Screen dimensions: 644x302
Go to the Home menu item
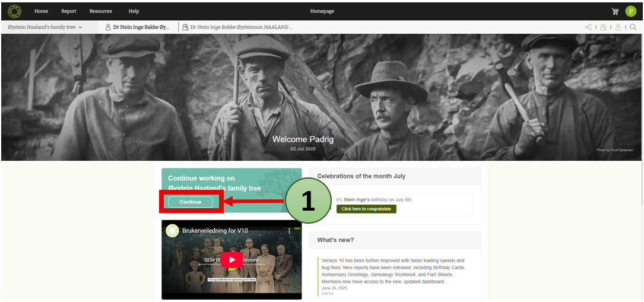41,11
